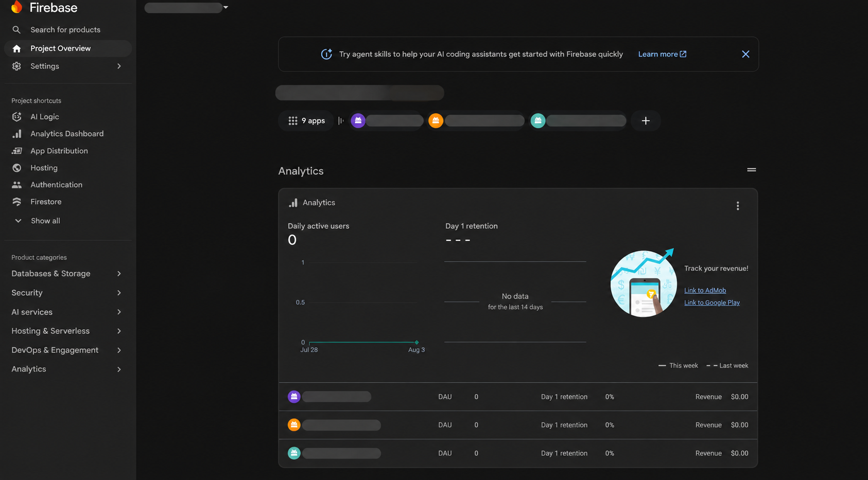Screen dimensions: 868x480
Task: Click 0% retention in orange app row
Action: (x=610, y=425)
